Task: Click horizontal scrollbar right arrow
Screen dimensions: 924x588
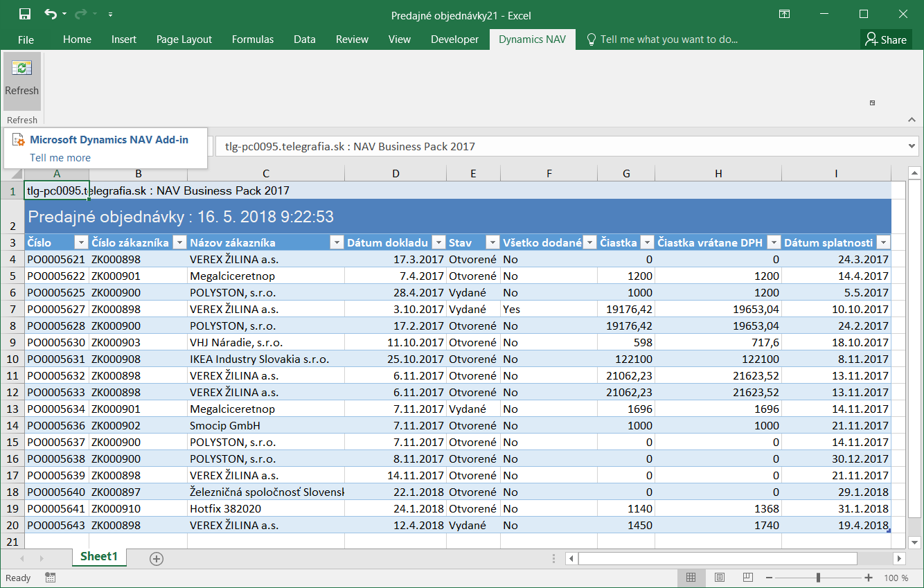Action: point(899,558)
